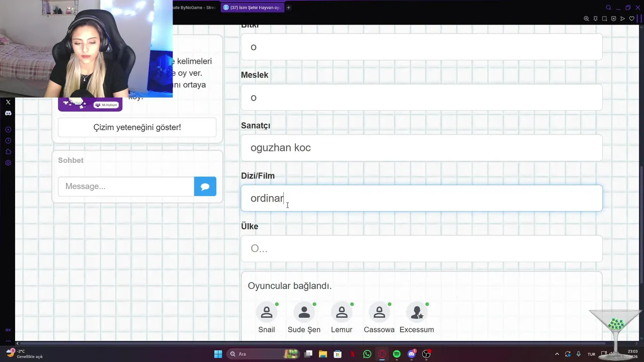This screenshot has width=644, height=362.
Task: Click 'Oyuncular bağlandı.' text
Action: pyautogui.click(x=290, y=286)
